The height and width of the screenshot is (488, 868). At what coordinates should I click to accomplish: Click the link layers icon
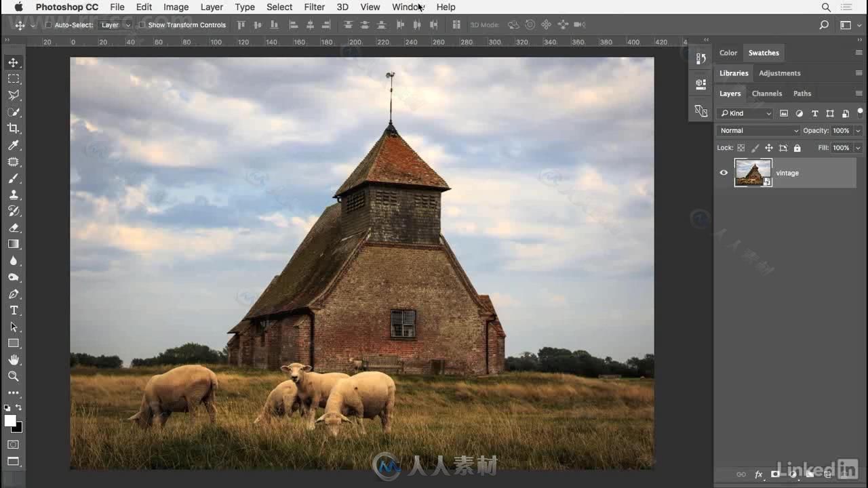[x=741, y=474]
